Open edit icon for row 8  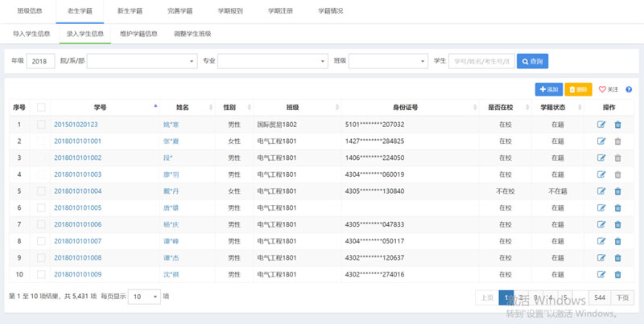tap(601, 258)
